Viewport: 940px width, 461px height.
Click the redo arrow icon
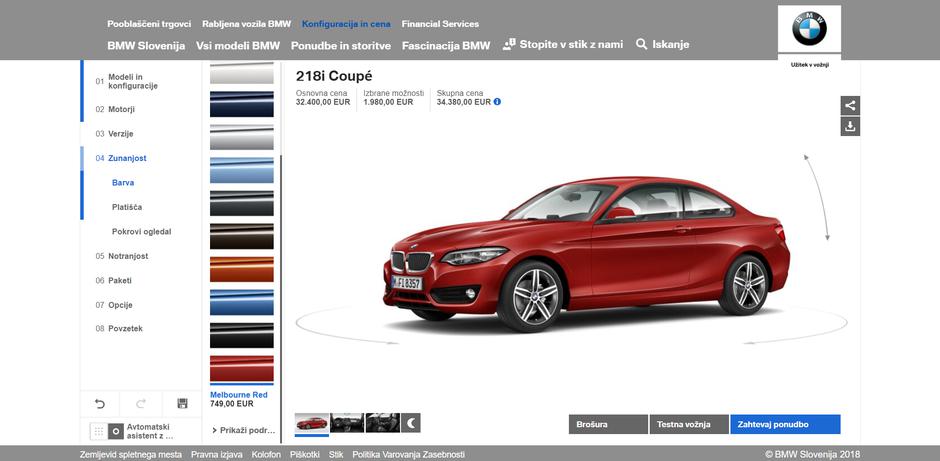point(141,403)
